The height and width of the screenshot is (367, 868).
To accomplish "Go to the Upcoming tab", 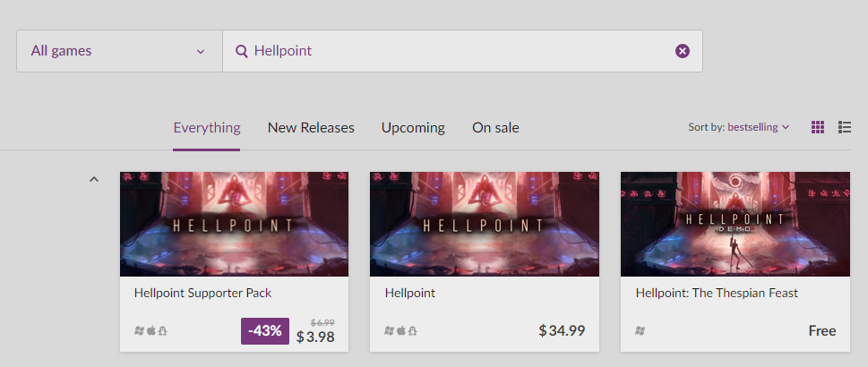I will [413, 127].
